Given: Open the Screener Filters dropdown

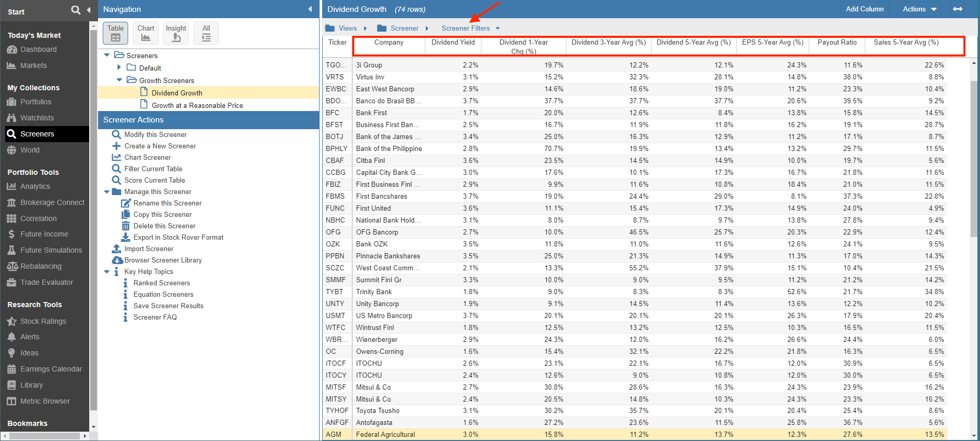Looking at the screenshot, I should [471, 29].
